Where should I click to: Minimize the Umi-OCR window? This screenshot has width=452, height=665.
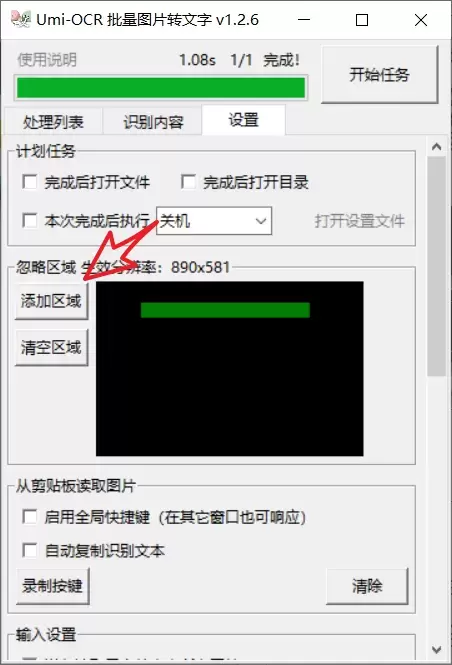pyautogui.click(x=304, y=20)
